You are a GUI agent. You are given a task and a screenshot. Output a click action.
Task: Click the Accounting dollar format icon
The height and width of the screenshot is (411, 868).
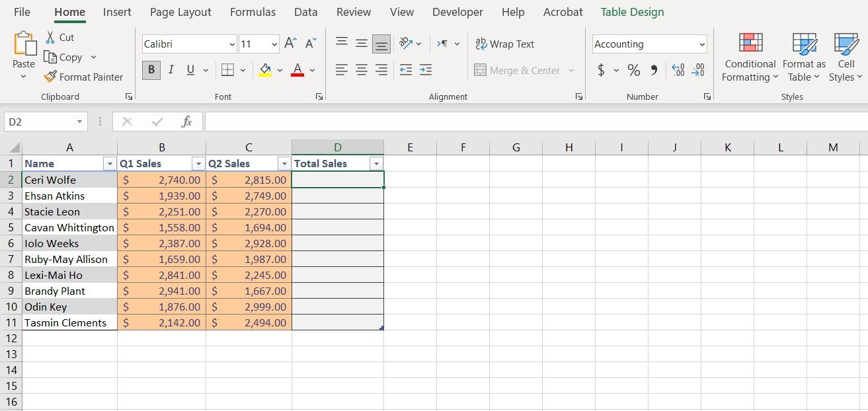pyautogui.click(x=601, y=70)
